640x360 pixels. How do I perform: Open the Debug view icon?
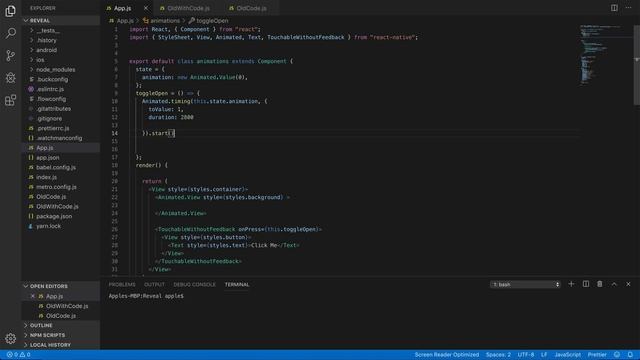tap(11, 78)
